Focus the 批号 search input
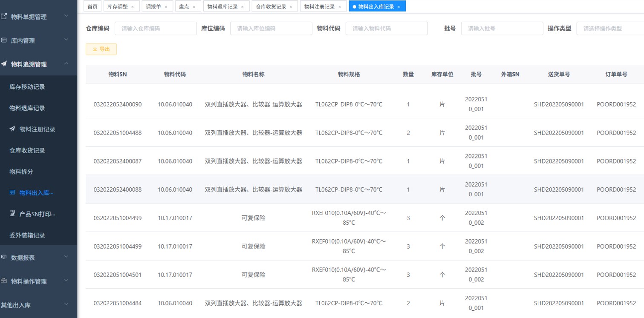The image size is (644, 318). pyautogui.click(x=502, y=29)
